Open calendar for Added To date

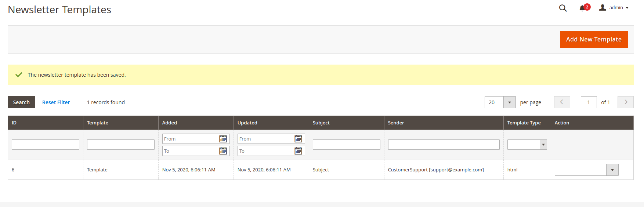(x=223, y=151)
